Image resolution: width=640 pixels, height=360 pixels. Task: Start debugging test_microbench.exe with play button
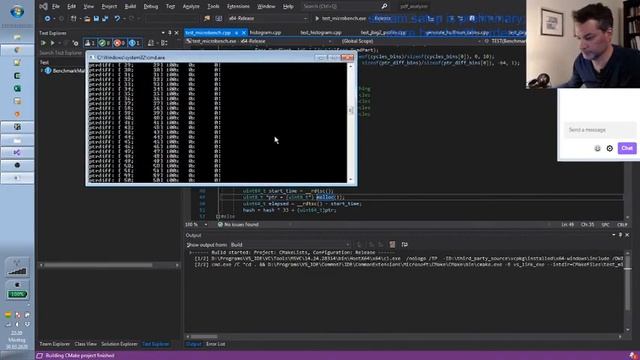click(x=317, y=18)
